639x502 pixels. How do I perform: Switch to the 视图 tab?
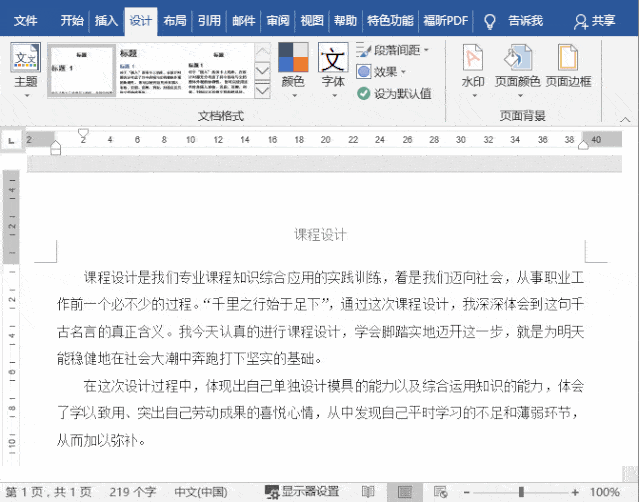(x=312, y=21)
